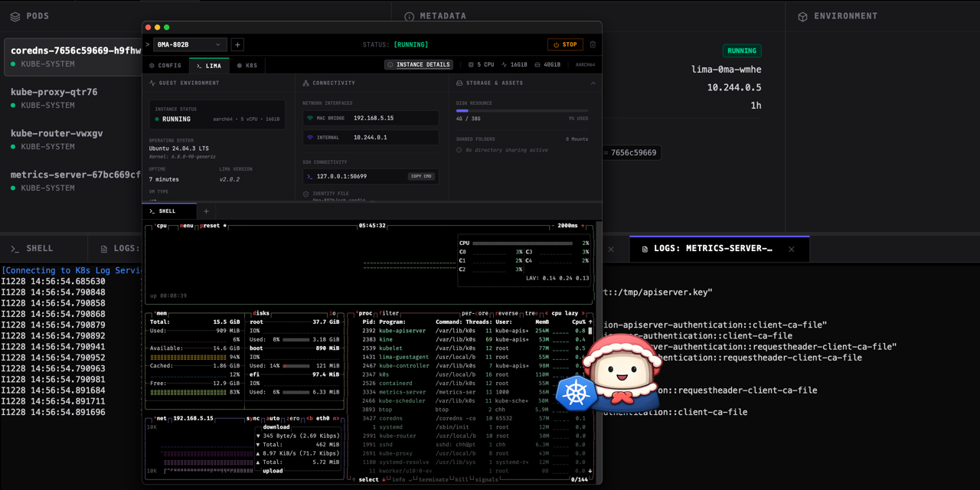The height and width of the screenshot is (490, 980).
Task: Click the trash icon to delete instance
Action: [593, 44]
